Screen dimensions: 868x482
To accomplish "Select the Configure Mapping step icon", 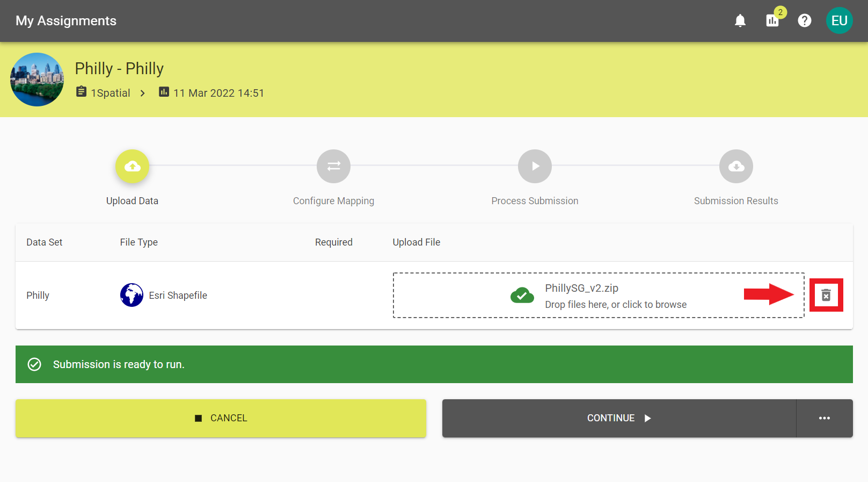I will 333,166.
